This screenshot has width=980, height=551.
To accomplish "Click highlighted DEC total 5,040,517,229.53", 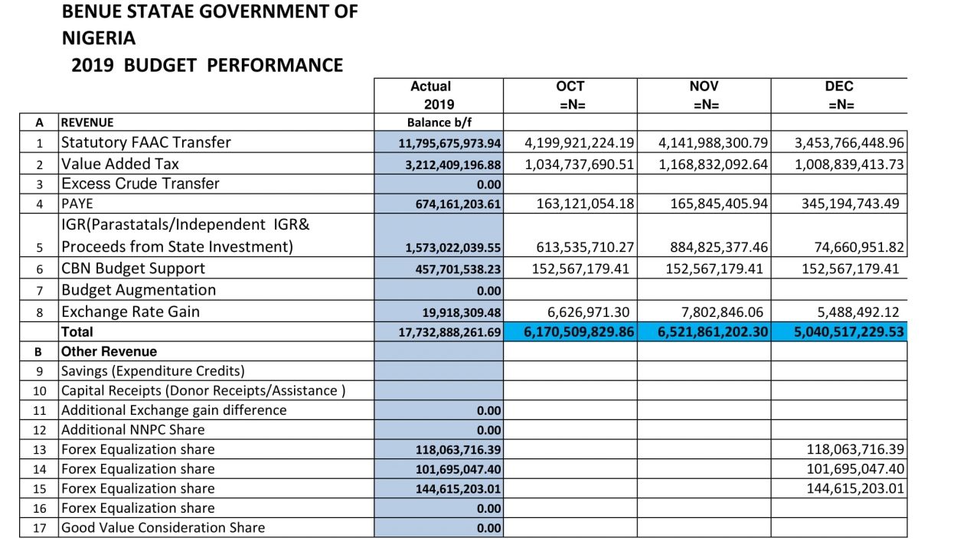I will [x=849, y=331].
